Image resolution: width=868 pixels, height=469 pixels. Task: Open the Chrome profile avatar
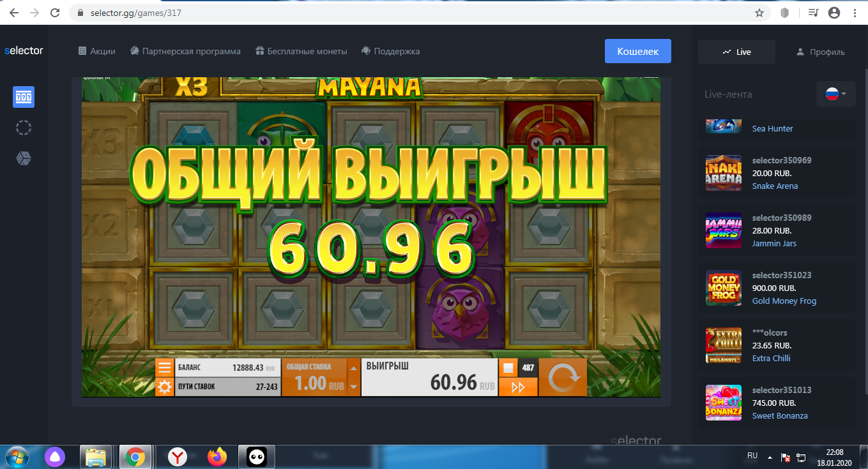(834, 13)
